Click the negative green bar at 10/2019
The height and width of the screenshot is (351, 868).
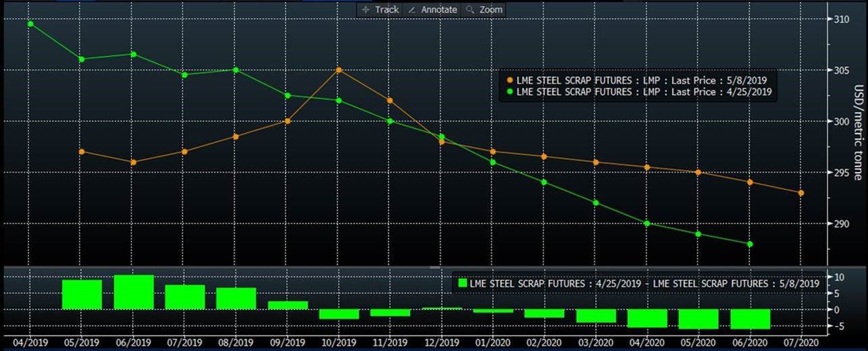coord(339,314)
